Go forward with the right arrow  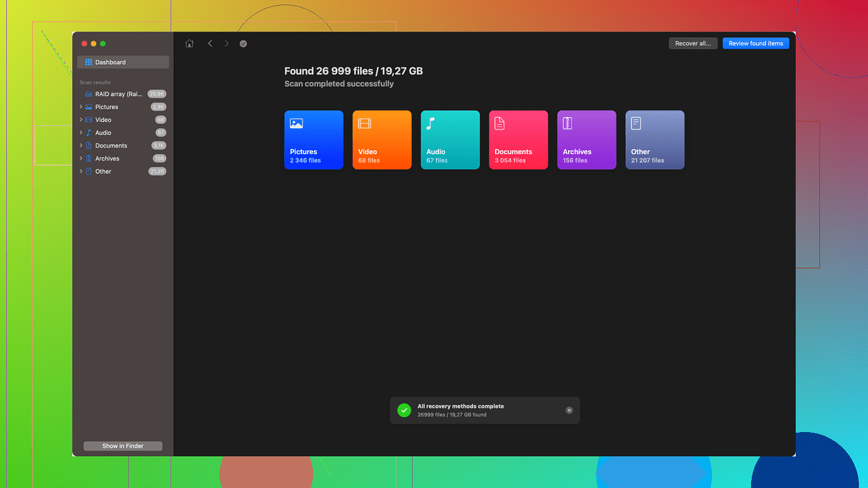click(226, 43)
